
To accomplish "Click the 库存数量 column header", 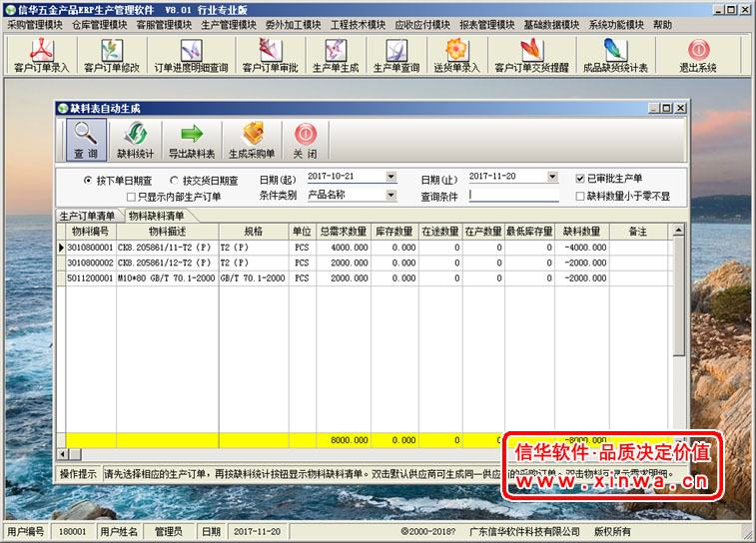I will click(394, 232).
